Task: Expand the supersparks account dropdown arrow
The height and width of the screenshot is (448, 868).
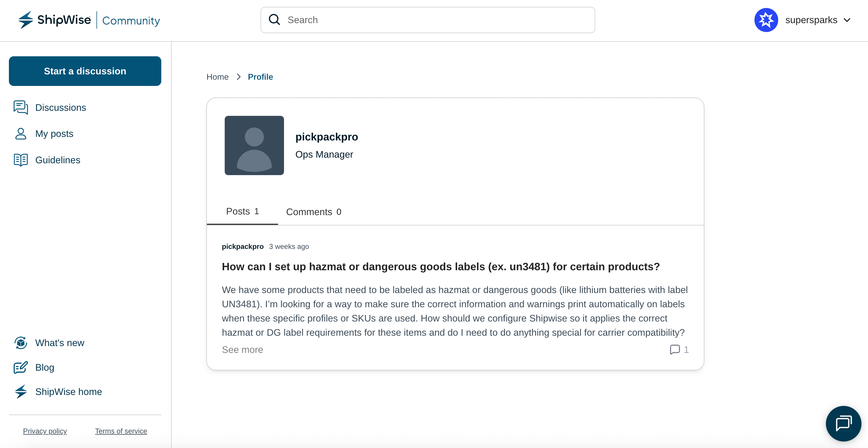Action: pyautogui.click(x=847, y=20)
